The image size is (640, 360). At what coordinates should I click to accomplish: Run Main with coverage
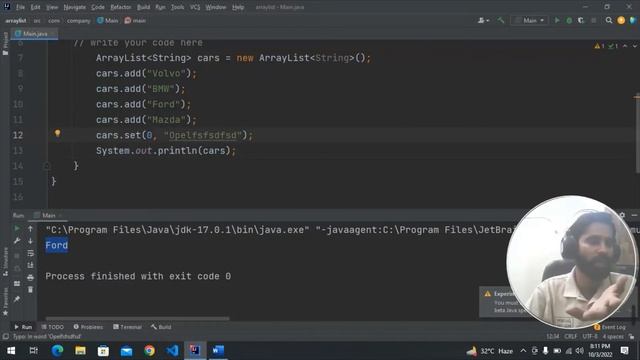click(581, 20)
